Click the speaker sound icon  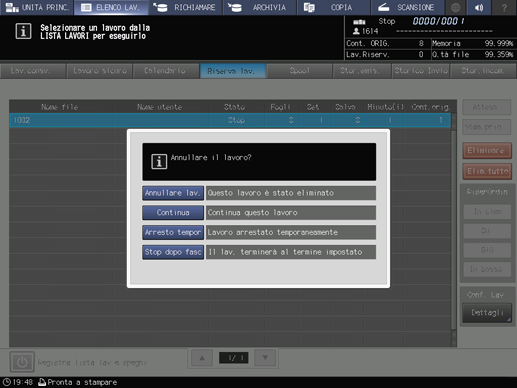(x=479, y=7)
